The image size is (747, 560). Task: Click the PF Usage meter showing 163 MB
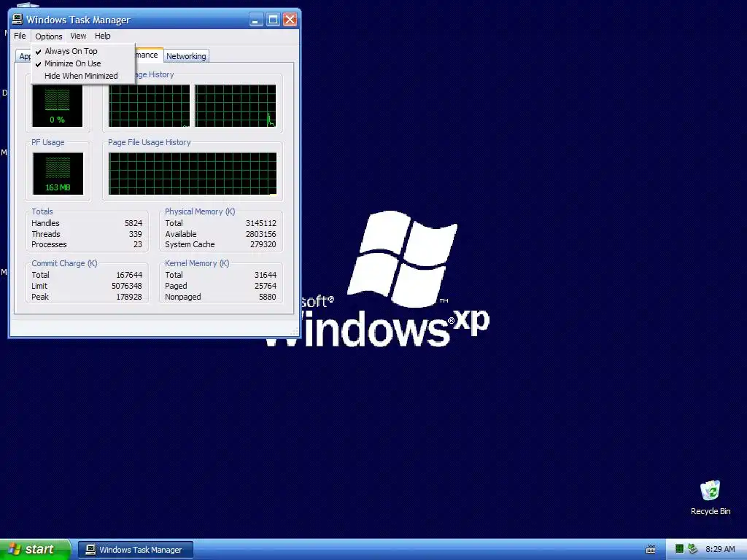(58, 174)
